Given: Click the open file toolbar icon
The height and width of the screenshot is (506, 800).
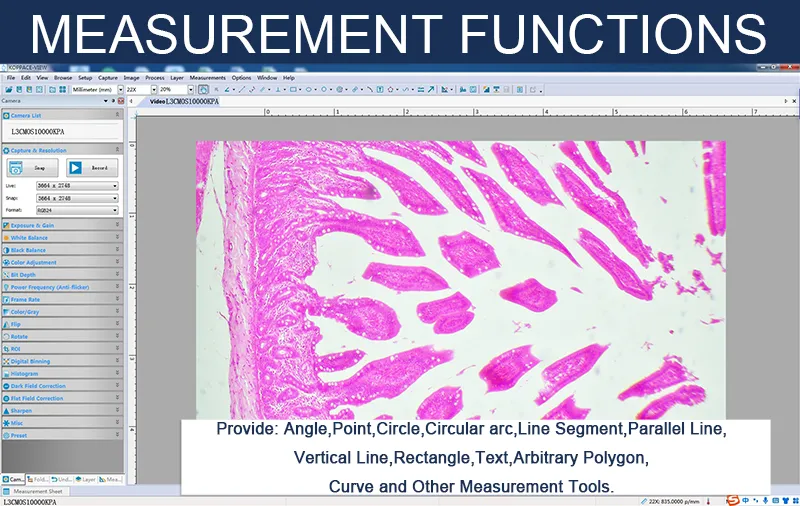Looking at the screenshot, I should pyautogui.click(x=7, y=89).
